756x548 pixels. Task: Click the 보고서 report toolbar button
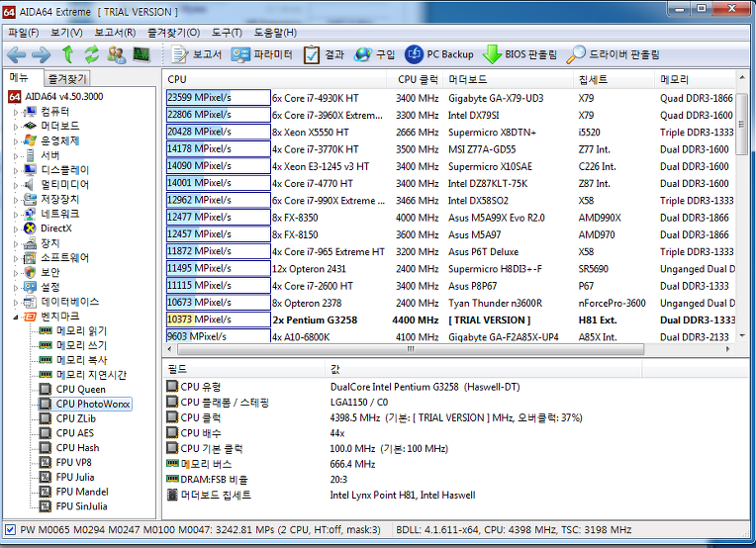(x=197, y=54)
